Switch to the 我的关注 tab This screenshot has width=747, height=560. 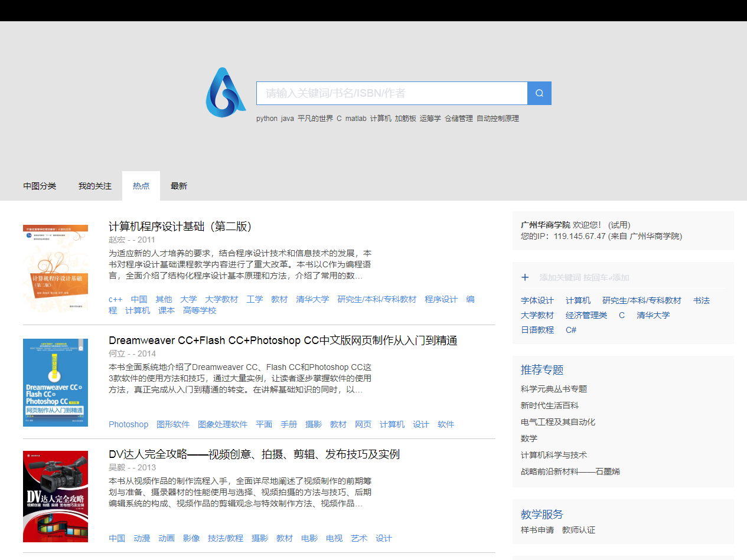[x=95, y=186]
